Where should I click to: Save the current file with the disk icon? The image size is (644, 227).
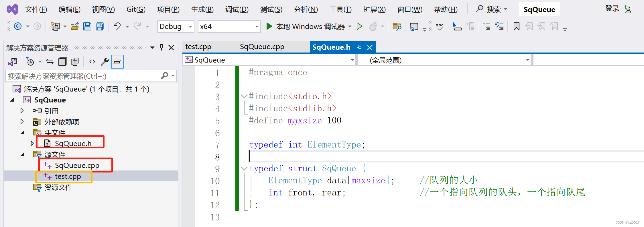(87, 26)
